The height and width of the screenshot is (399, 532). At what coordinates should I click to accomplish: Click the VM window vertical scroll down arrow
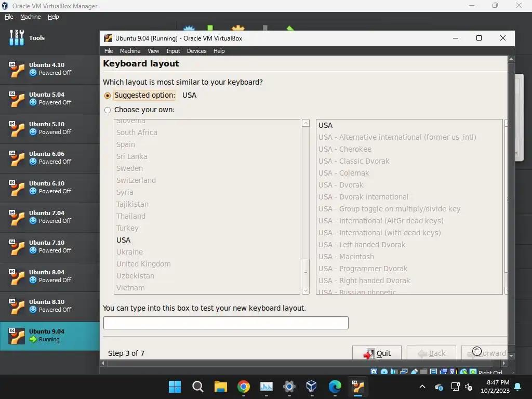(511, 356)
